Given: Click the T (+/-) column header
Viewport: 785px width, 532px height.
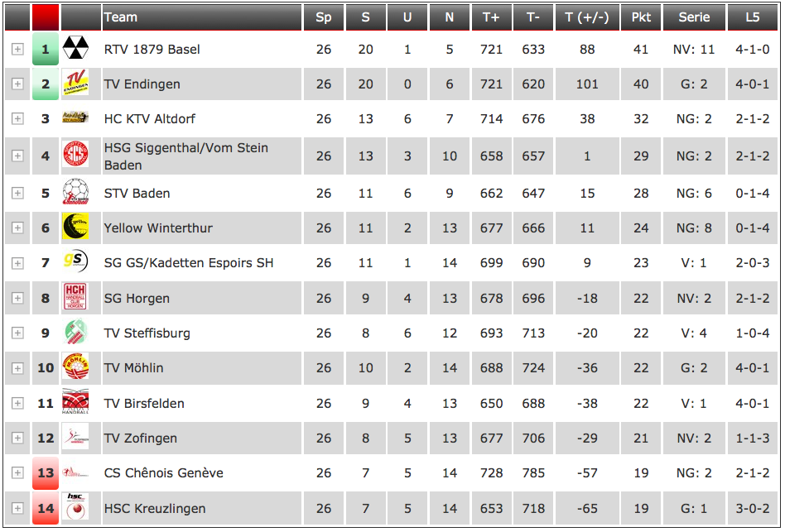Looking at the screenshot, I should click(587, 17).
